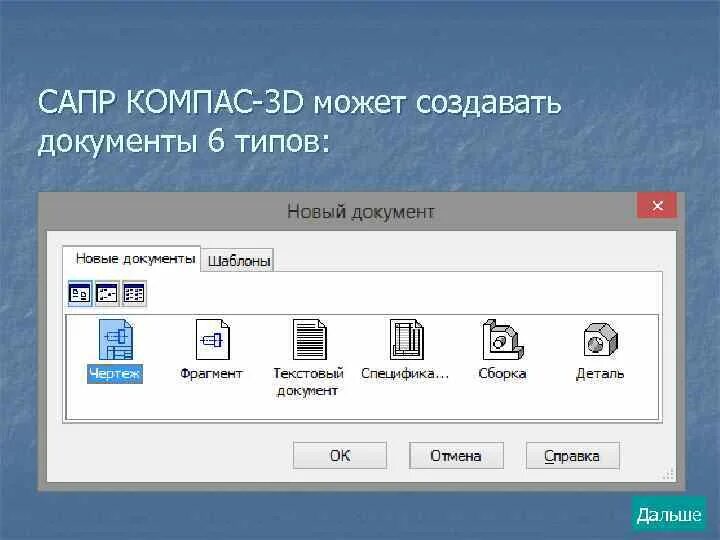The height and width of the screenshot is (540, 720).
Task: Switch to the Шаблоны tab
Action: 238,260
